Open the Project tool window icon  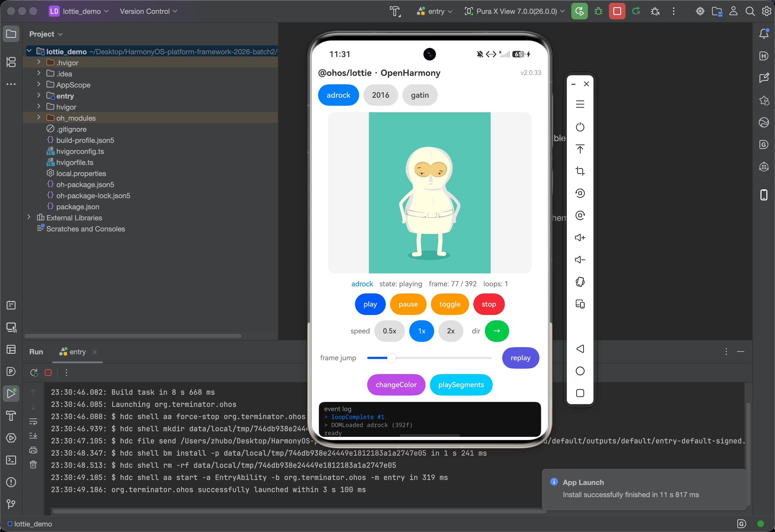coord(11,34)
